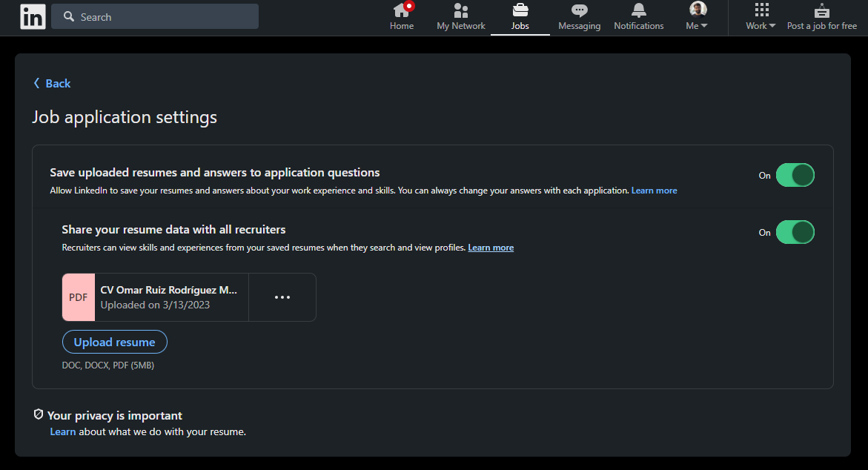Open Learn more about saving resumes
This screenshot has height=470, width=868.
pyautogui.click(x=654, y=191)
